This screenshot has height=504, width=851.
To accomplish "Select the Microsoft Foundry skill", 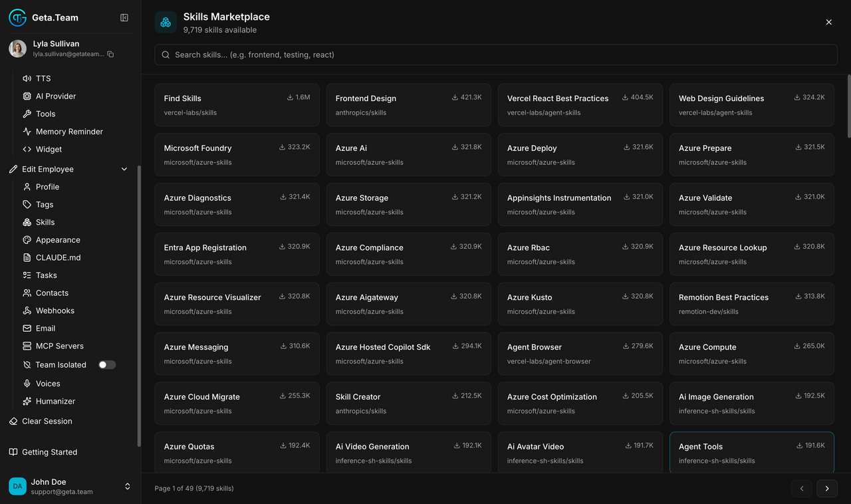I will [x=237, y=155].
